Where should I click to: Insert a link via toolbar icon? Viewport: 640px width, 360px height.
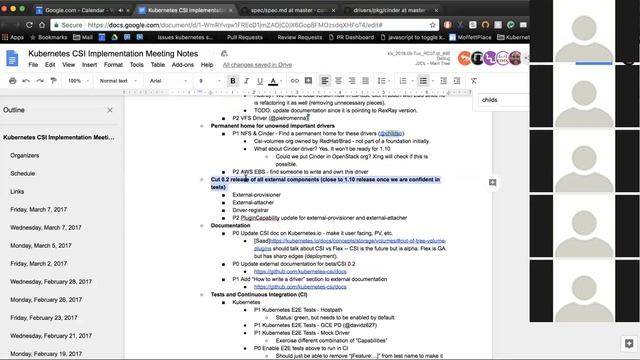[x=294, y=81]
